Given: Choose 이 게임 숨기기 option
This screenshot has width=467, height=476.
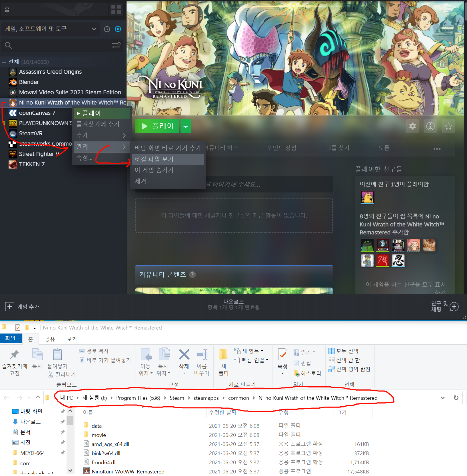Looking at the screenshot, I should click(168, 170).
